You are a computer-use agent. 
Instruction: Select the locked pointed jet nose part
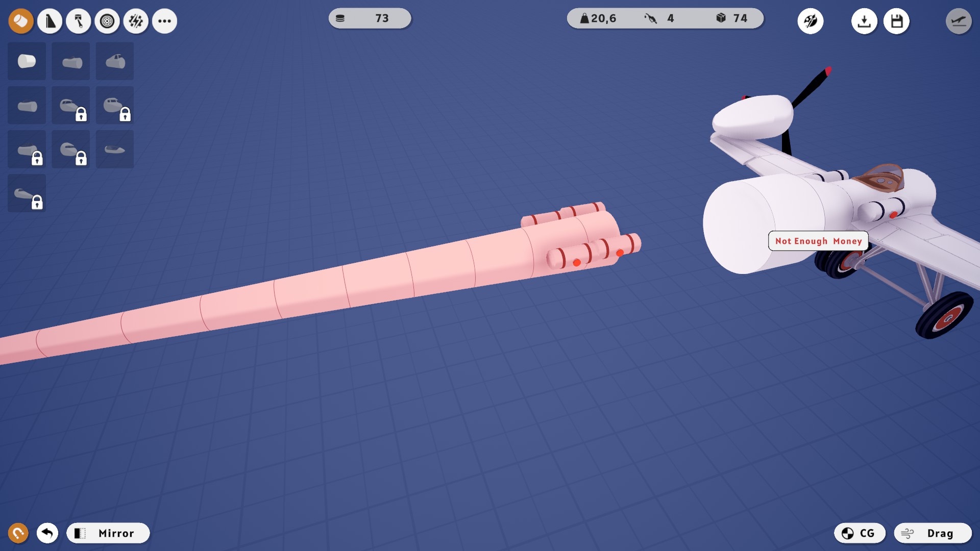coord(27,193)
